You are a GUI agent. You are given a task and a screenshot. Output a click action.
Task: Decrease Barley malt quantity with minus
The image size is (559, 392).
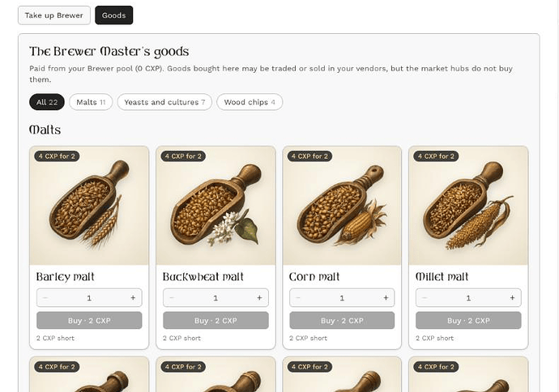pos(45,297)
